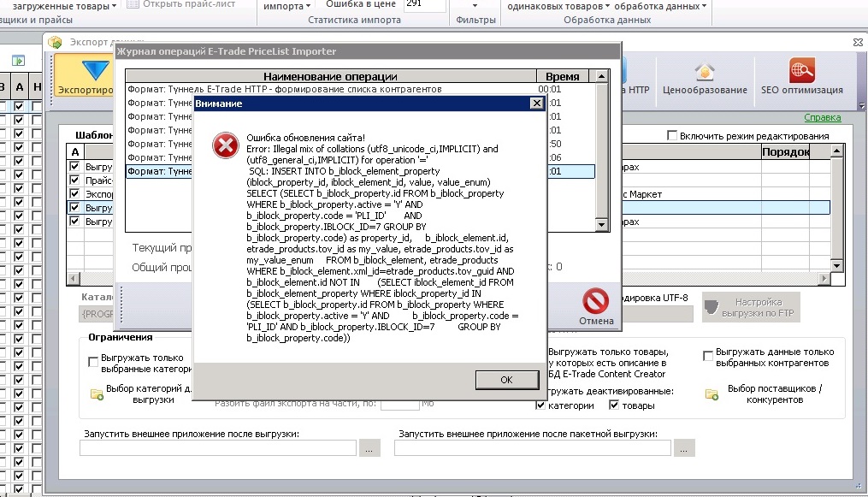Click the Отмена cancel icon
This screenshot has width=868, height=497.
coord(596,301)
